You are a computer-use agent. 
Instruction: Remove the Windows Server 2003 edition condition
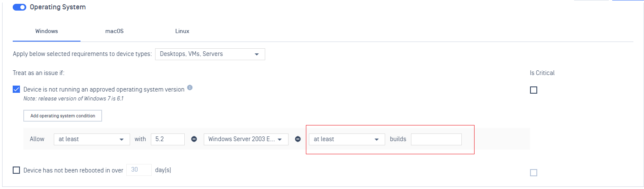click(298, 139)
